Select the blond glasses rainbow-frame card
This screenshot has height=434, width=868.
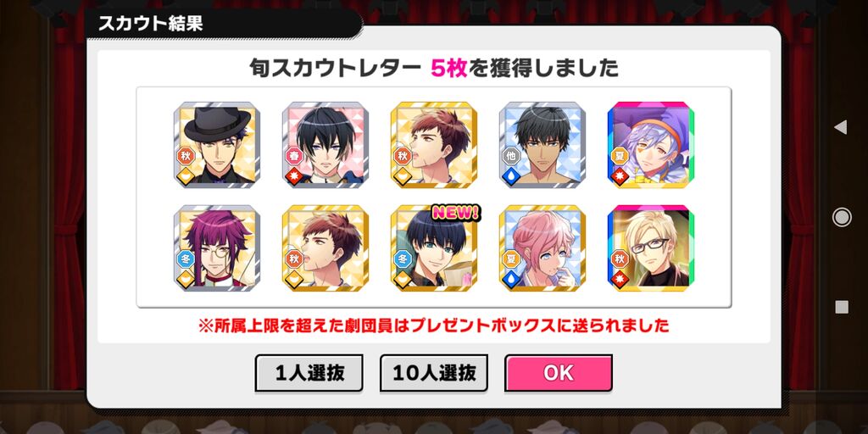[651, 248]
